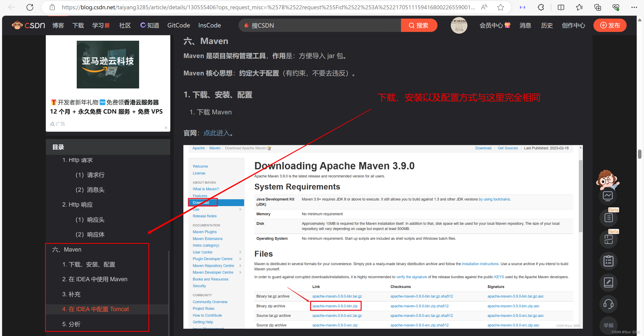Click the user avatar in the header

[x=459, y=25]
